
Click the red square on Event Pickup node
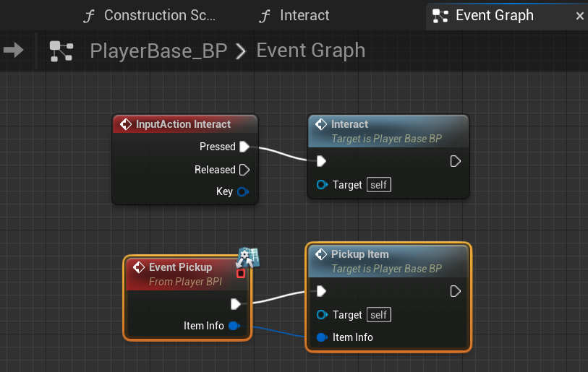click(241, 273)
